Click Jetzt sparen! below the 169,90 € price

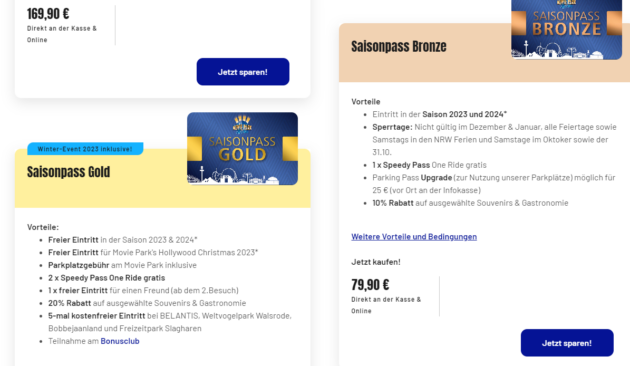(243, 72)
